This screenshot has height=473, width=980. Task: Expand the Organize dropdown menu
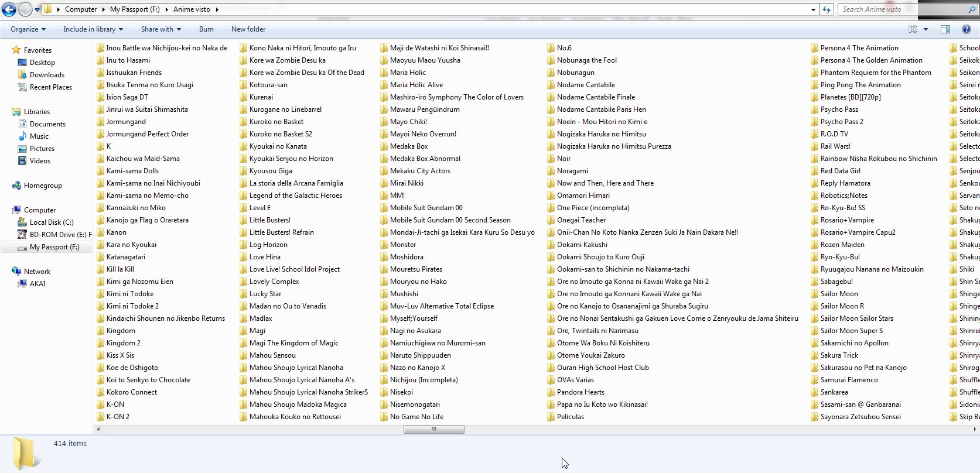click(x=28, y=29)
